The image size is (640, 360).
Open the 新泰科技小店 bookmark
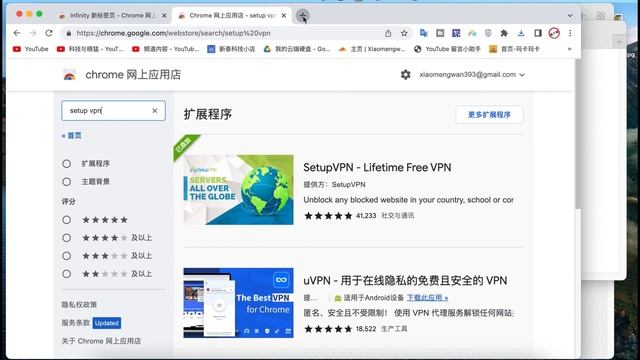tap(231, 49)
